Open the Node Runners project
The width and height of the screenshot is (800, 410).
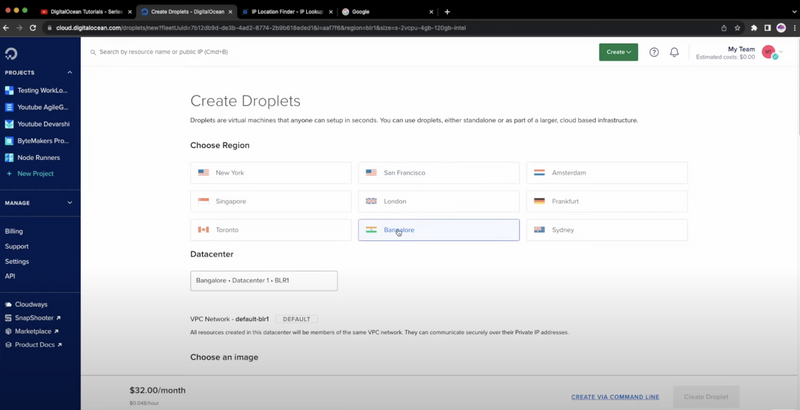tap(32, 158)
